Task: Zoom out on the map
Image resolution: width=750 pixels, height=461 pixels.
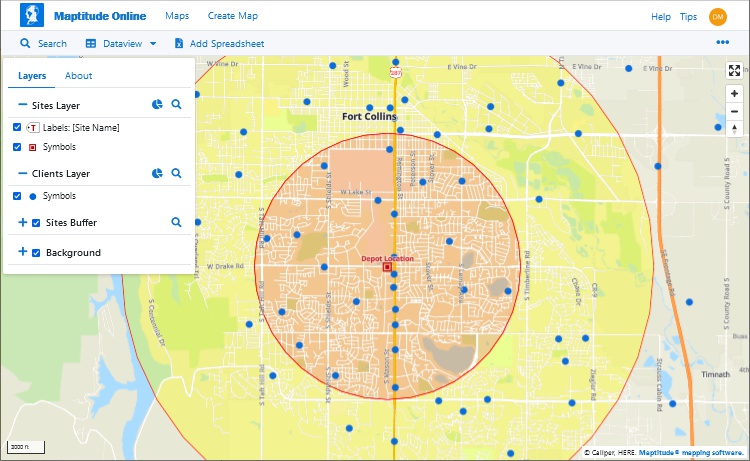Action: [x=735, y=109]
